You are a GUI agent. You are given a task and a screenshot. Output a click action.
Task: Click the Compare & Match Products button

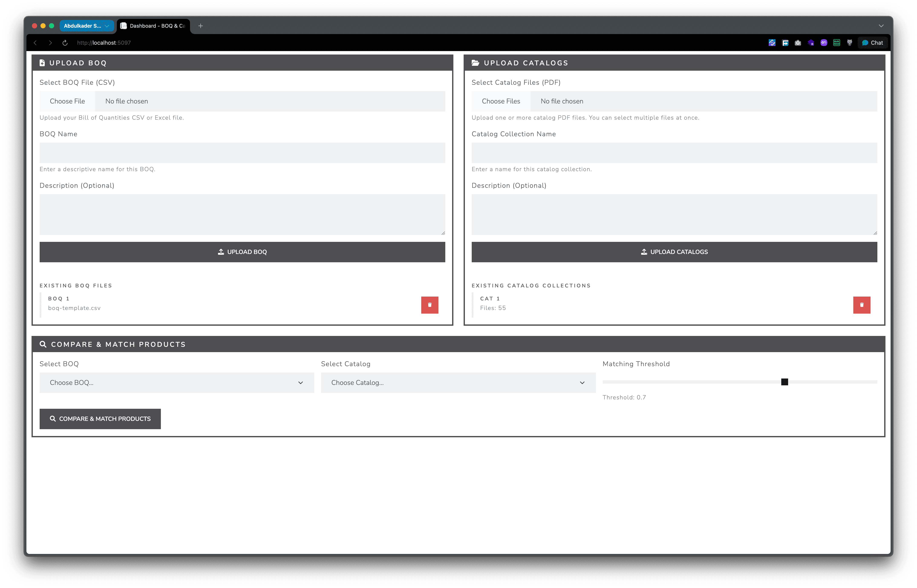pos(100,419)
